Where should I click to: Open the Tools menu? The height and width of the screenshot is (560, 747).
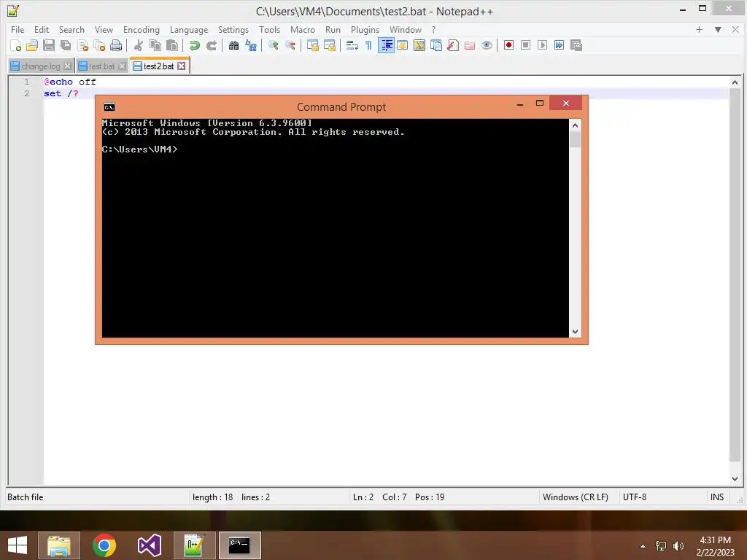click(269, 29)
